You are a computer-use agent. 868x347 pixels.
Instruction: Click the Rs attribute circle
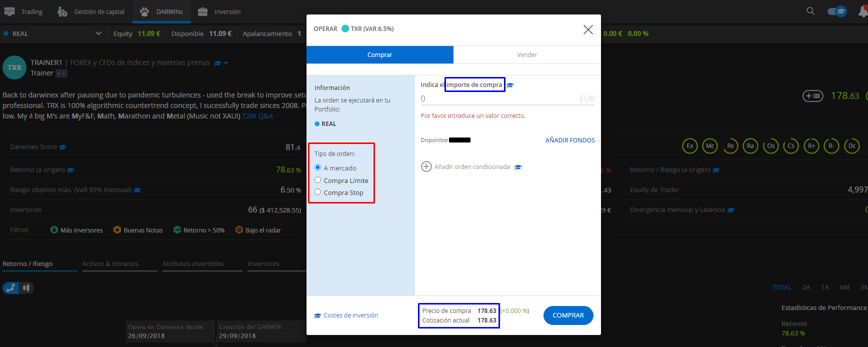(x=730, y=146)
